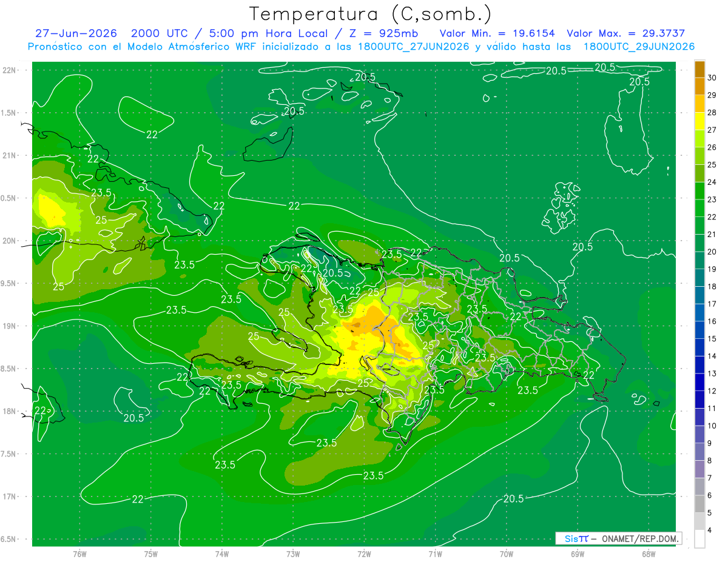Click the green legend swatch between 22 and 23
Image resolution: width=728 pixels, height=562 pixels.
click(x=699, y=208)
